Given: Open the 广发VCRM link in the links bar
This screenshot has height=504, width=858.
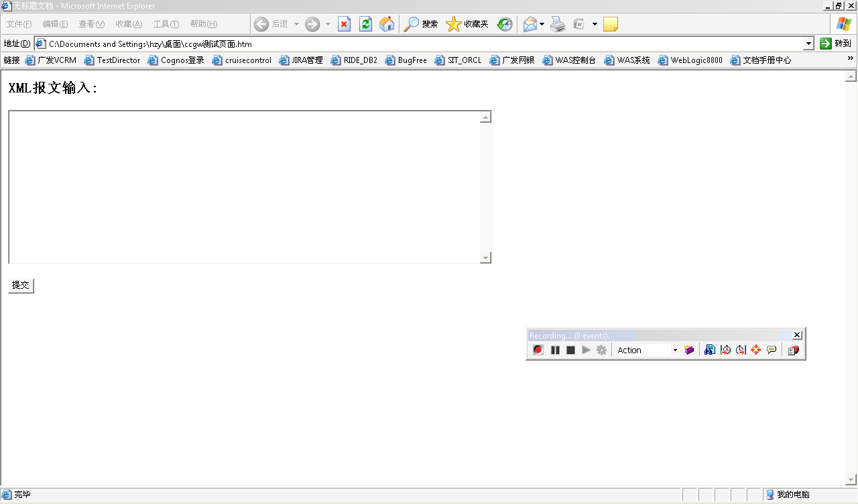Looking at the screenshot, I should (51, 60).
